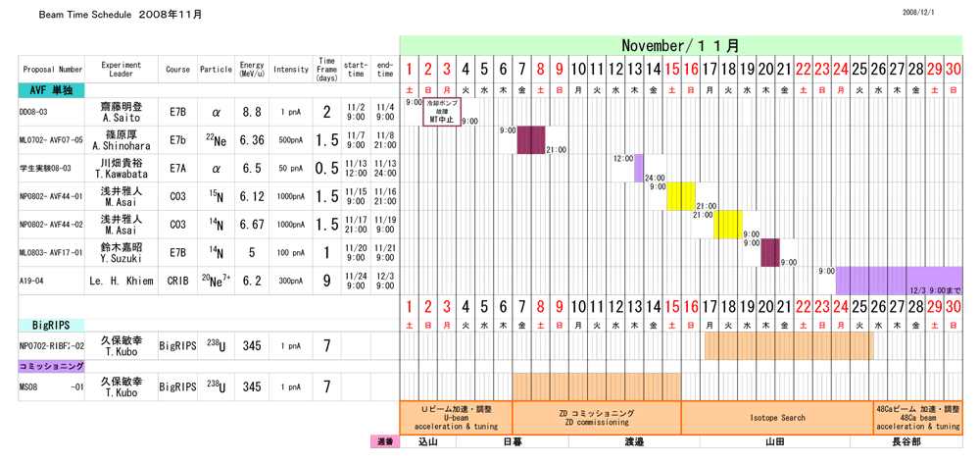Click the 'Energy (MeV/u)' column header
980x463 pixels.
click(252, 70)
